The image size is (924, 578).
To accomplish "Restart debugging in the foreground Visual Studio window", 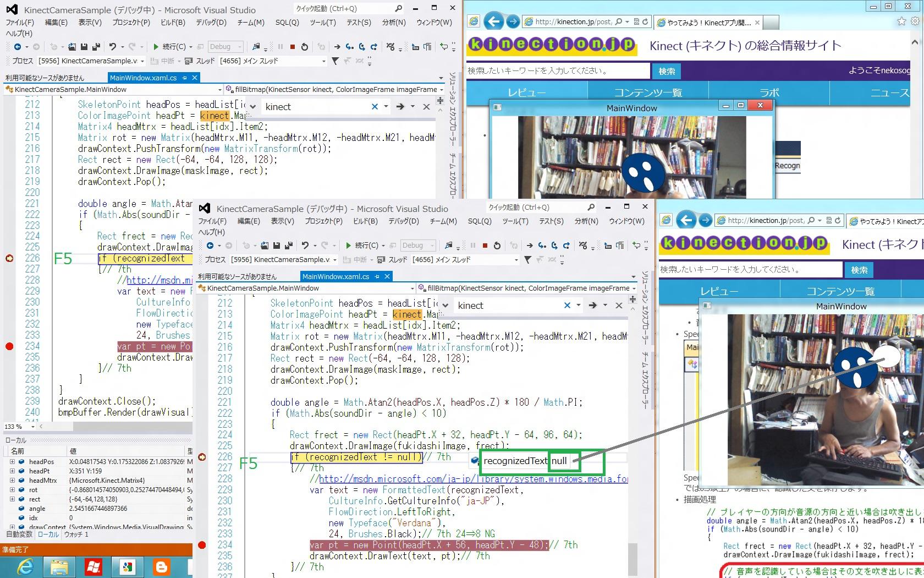I will tap(497, 246).
